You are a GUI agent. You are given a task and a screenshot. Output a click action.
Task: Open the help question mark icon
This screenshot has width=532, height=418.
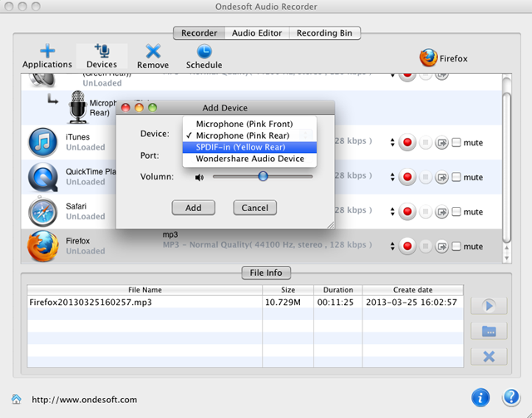(511, 396)
